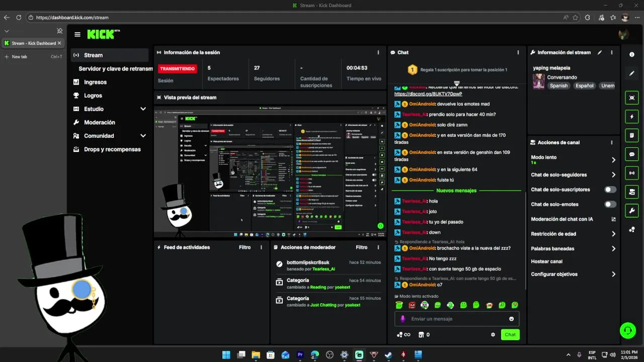This screenshot has width=644, height=362.
Task: Click the infinity points icon below chat
Action: click(404, 335)
